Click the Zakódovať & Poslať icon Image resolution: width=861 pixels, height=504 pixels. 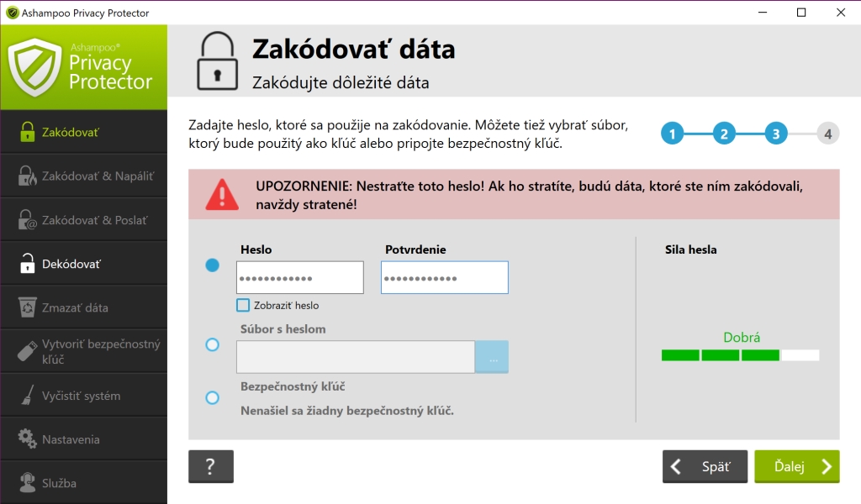[x=27, y=220]
